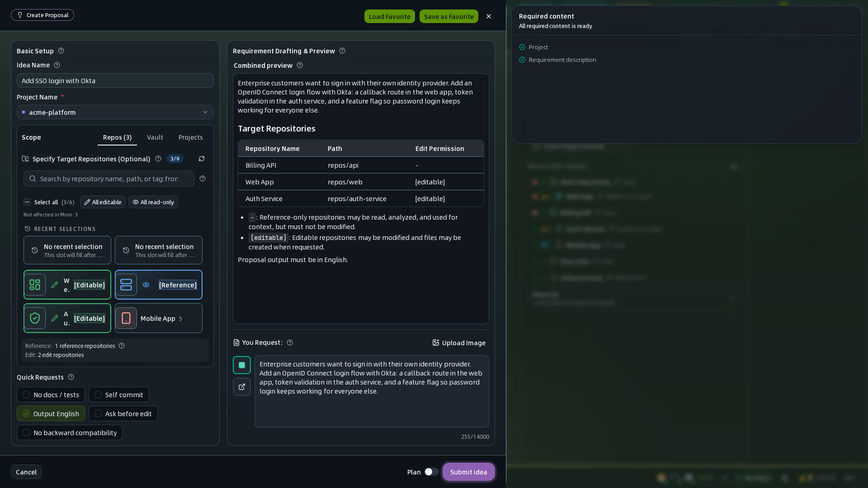
Task: Click the Create Proposal title badge
Action: [42, 15]
